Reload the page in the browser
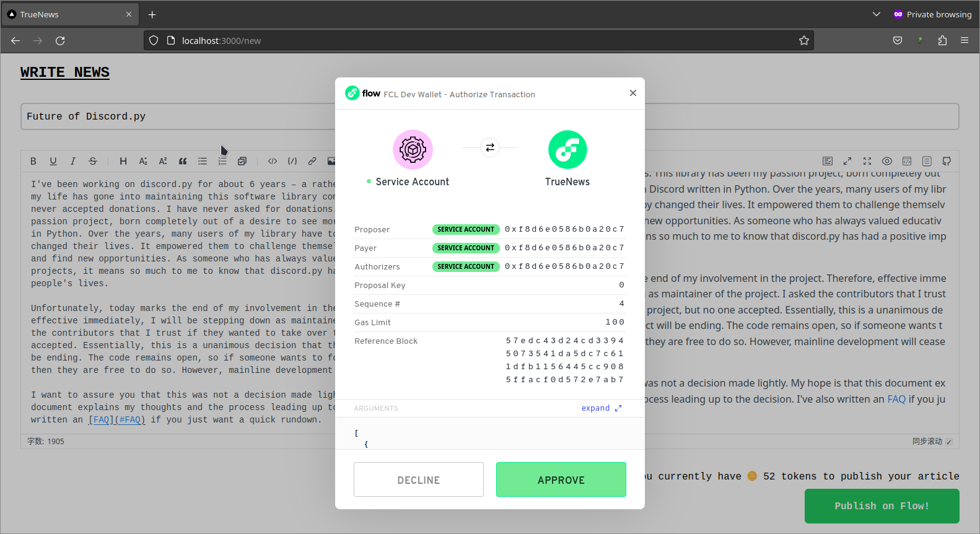Image resolution: width=980 pixels, height=534 pixels. [x=60, y=41]
